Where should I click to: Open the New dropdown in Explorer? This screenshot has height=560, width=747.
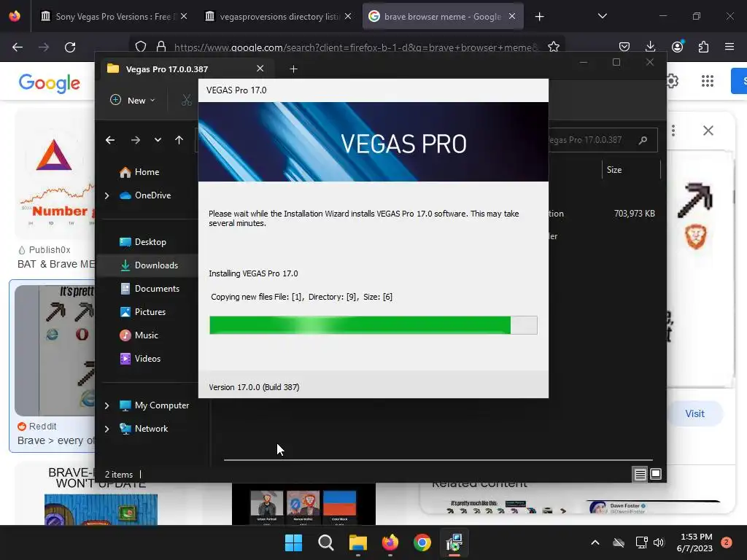[x=133, y=101]
